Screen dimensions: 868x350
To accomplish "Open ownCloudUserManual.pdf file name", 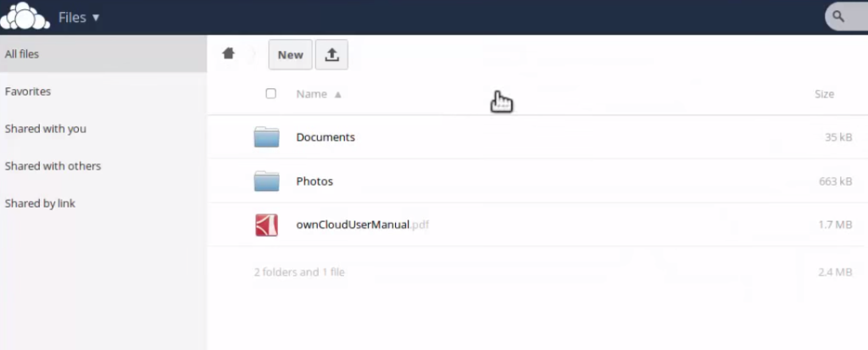I will tap(363, 225).
